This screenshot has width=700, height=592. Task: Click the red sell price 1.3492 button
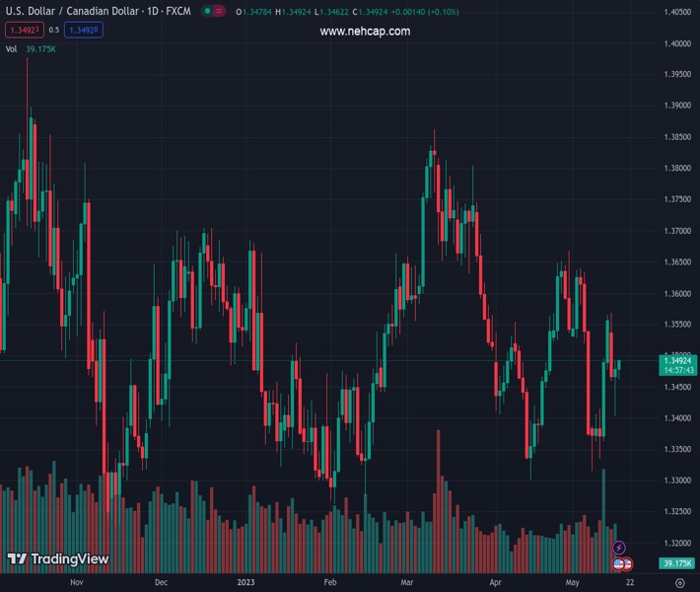tap(24, 30)
